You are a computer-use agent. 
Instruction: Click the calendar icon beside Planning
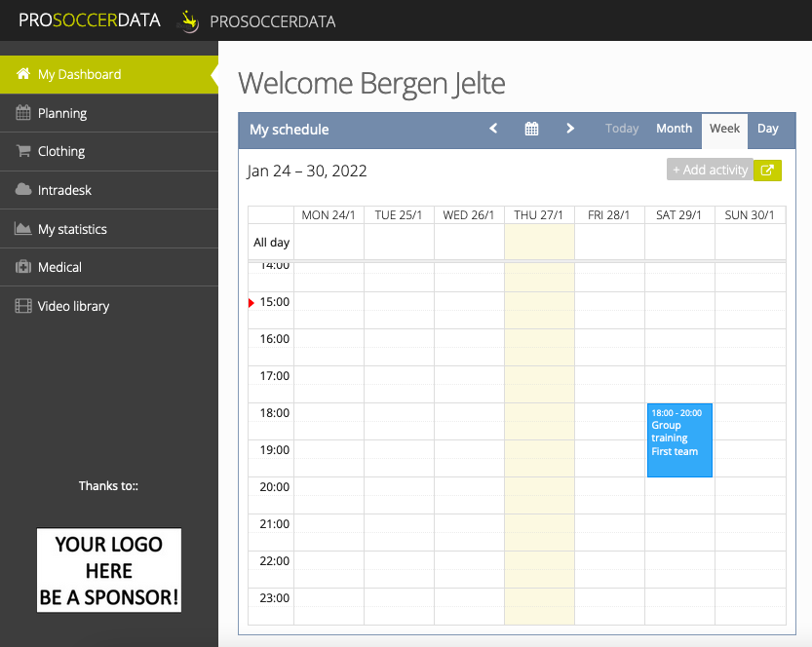pyautogui.click(x=22, y=113)
